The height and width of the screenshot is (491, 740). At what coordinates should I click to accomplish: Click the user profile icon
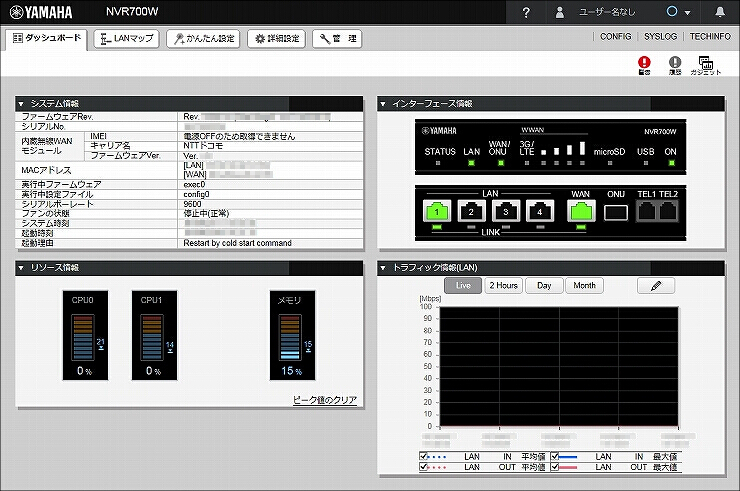(x=560, y=12)
